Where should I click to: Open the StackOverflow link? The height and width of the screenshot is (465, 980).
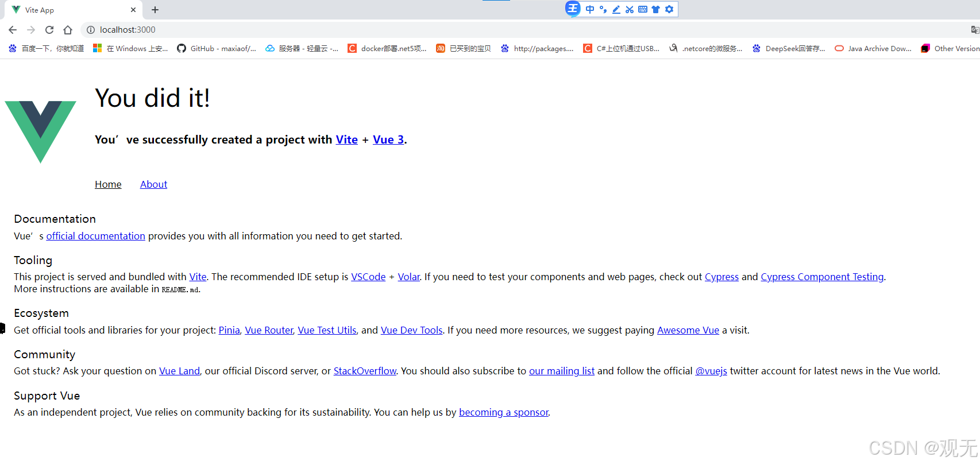pos(365,371)
